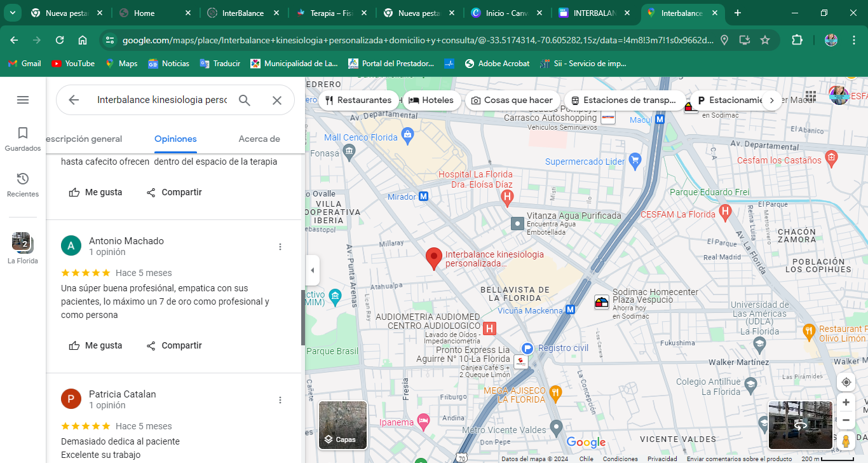This screenshot has width=868, height=463.
Task: Open options menu for Antonio Machado's review
Action: 280,247
